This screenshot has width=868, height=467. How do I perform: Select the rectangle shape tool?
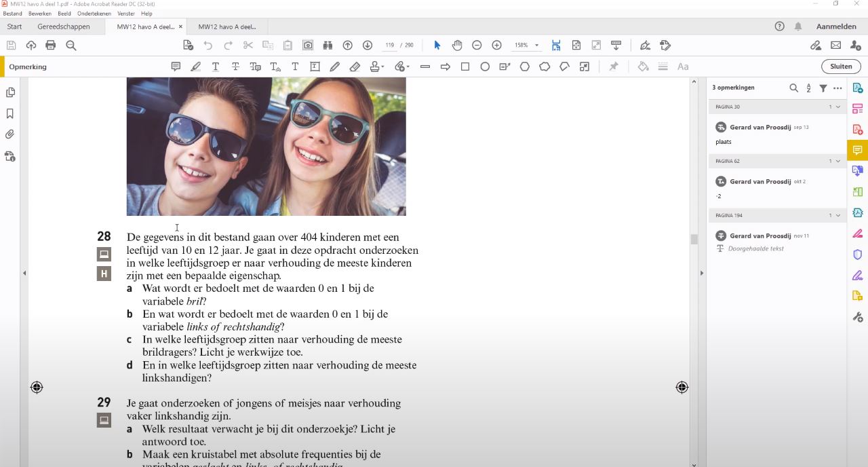point(465,67)
